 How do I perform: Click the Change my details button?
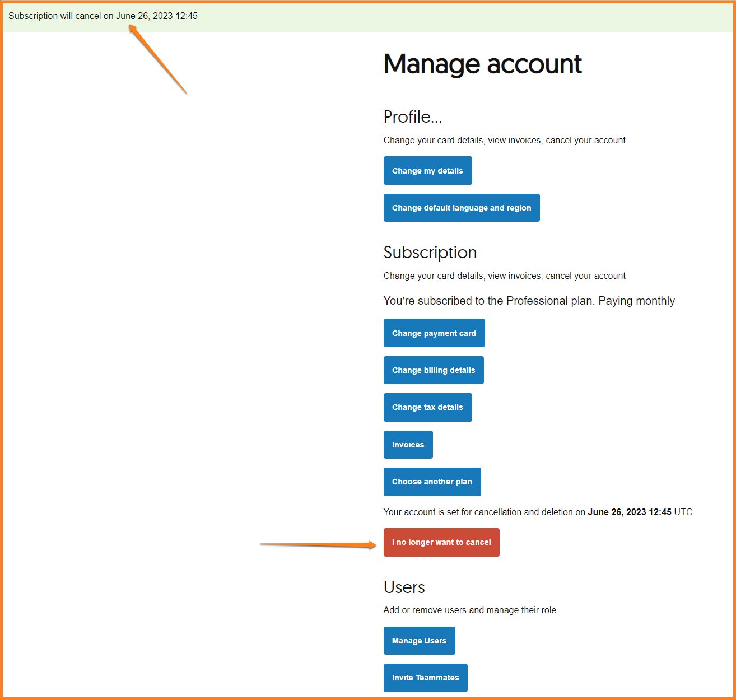tap(427, 171)
